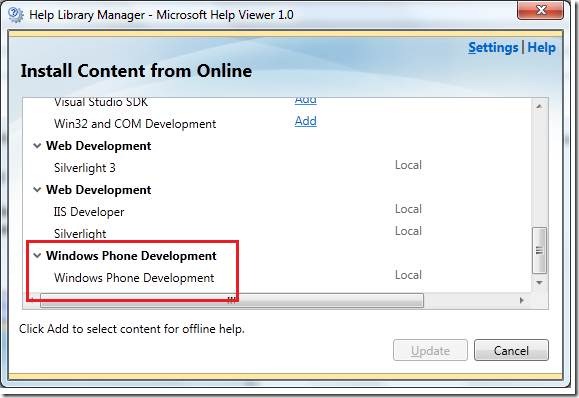
Task: Click the horizontal scrollbar right arrow
Action: (521, 301)
